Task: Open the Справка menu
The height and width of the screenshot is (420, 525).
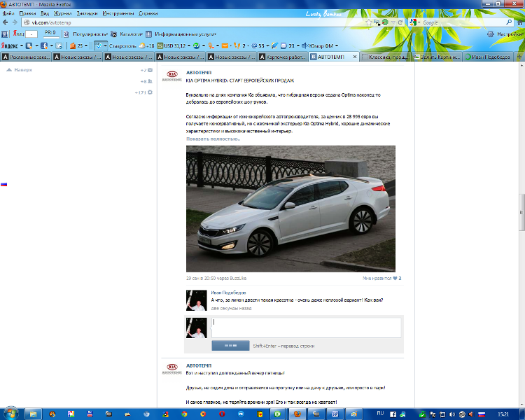Action: tap(148, 13)
